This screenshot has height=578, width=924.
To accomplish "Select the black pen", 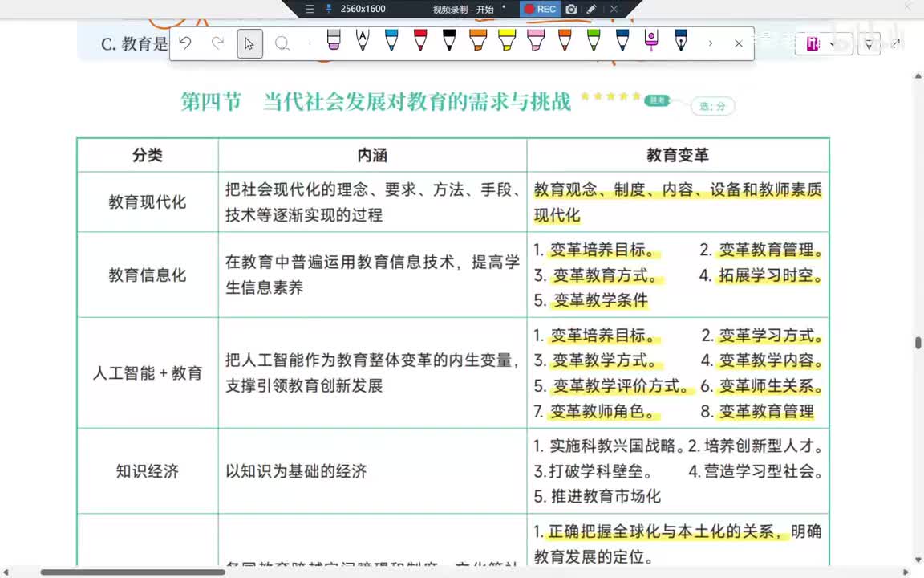I will tap(449, 40).
